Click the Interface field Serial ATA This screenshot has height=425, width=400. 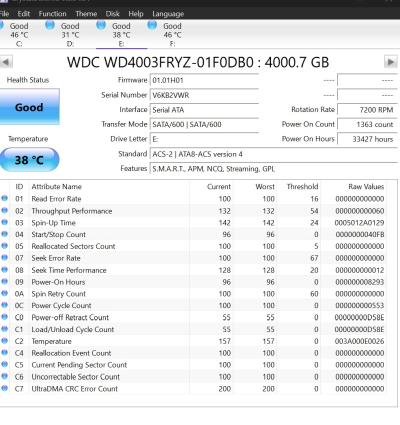204,110
